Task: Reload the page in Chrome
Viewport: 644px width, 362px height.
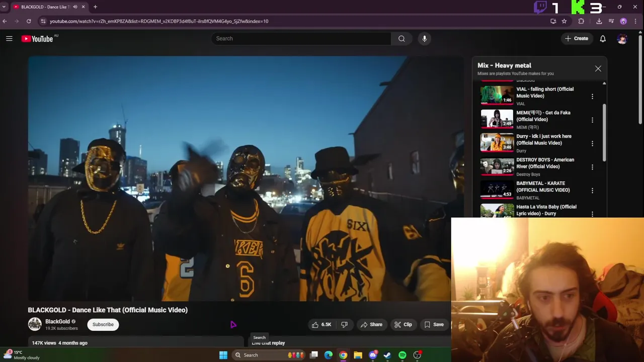Action: click(29, 21)
